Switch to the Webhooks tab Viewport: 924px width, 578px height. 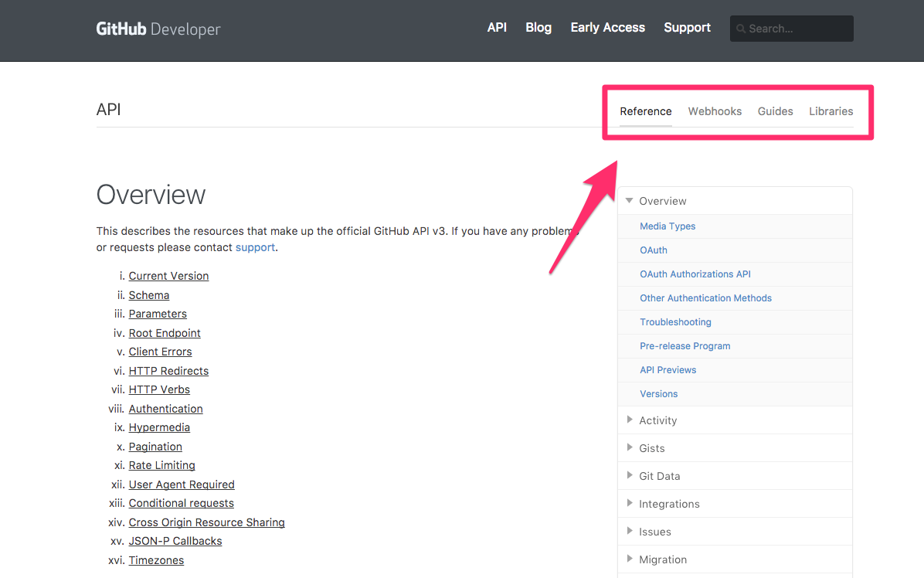click(715, 111)
